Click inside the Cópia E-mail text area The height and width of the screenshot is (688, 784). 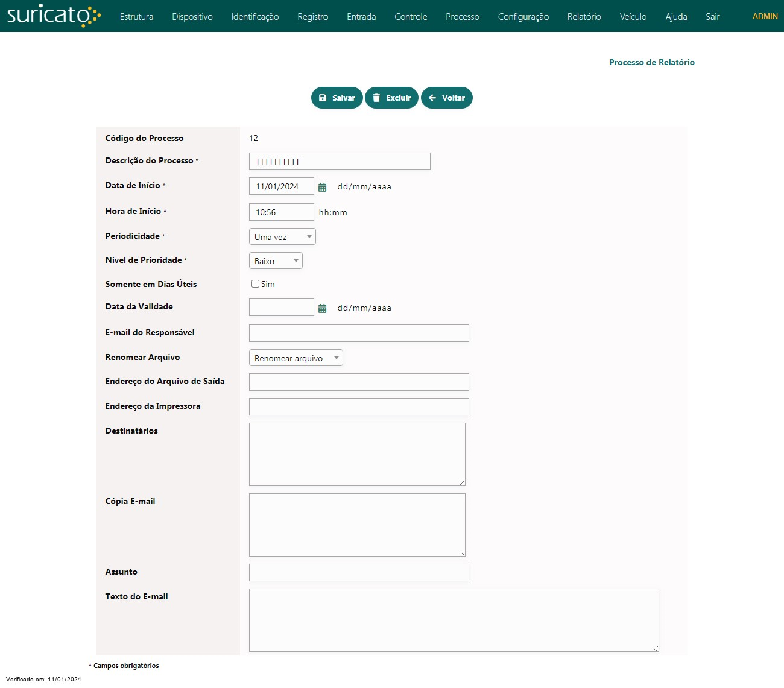(357, 525)
